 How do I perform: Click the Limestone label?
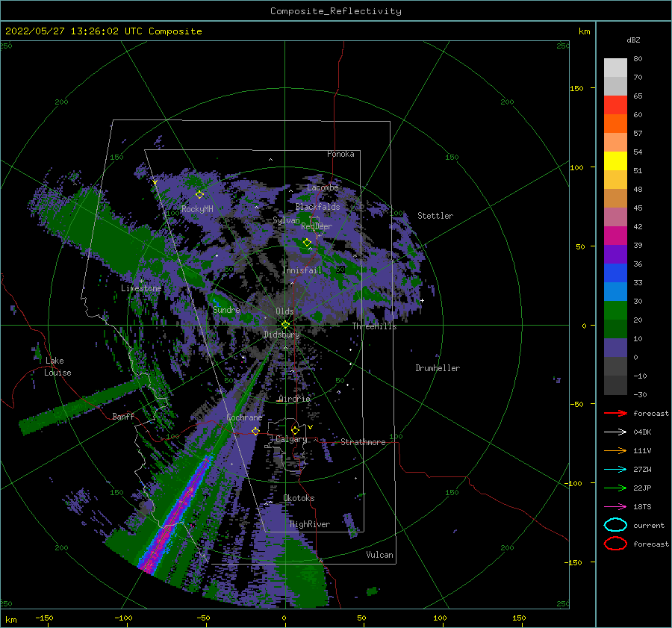[x=141, y=288]
